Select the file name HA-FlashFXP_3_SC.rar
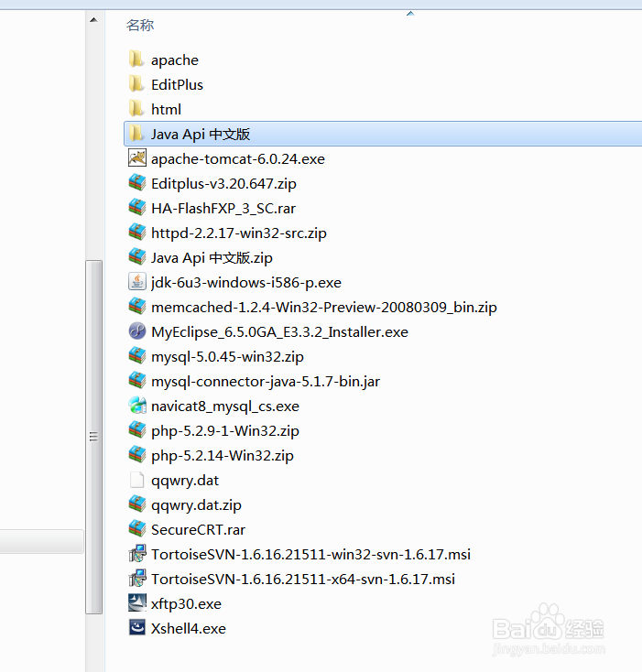This screenshot has height=672, width=642. click(223, 209)
